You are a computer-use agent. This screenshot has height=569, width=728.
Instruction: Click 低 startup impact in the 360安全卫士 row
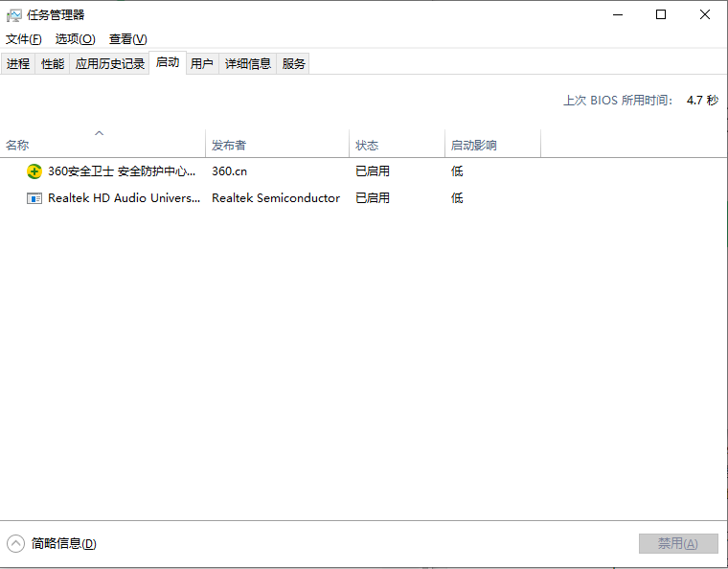[457, 171]
